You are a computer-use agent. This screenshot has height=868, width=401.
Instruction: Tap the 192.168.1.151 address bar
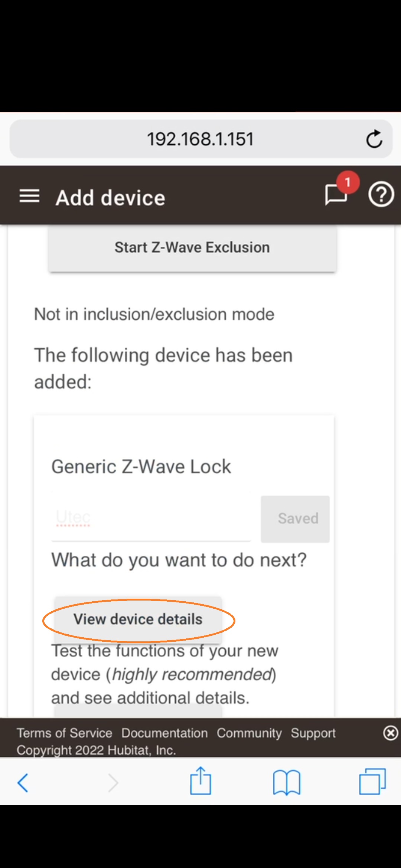click(200, 139)
